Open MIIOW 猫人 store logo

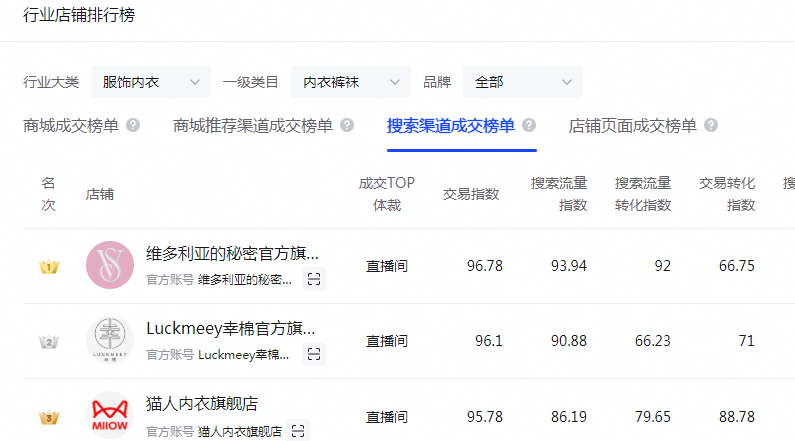tap(110, 415)
